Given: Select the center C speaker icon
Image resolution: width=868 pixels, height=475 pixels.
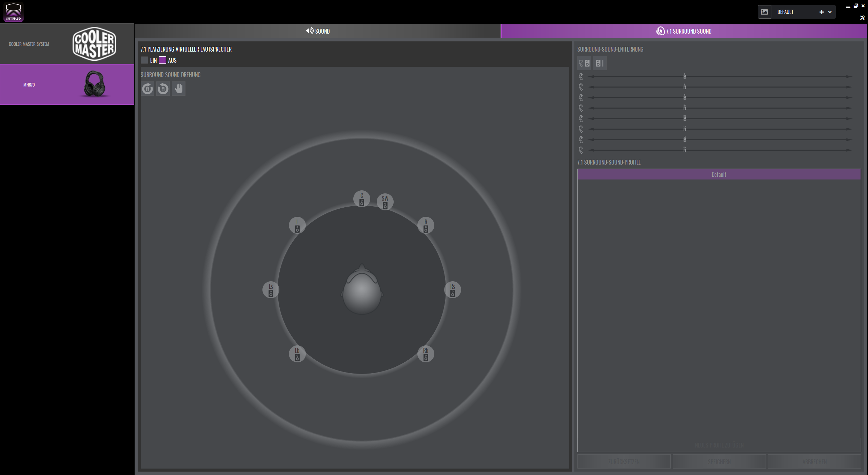Looking at the screenshot, I should (x=362, y=199).
